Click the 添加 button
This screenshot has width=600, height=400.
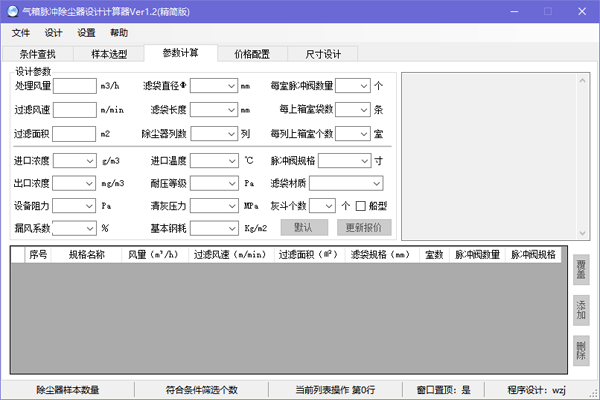tap(581, 310)
